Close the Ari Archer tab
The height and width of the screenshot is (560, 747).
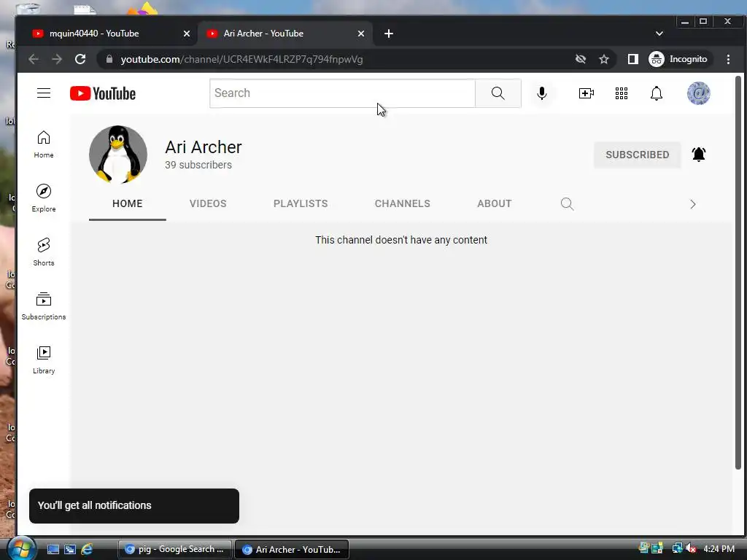click(x=361, y=34)
